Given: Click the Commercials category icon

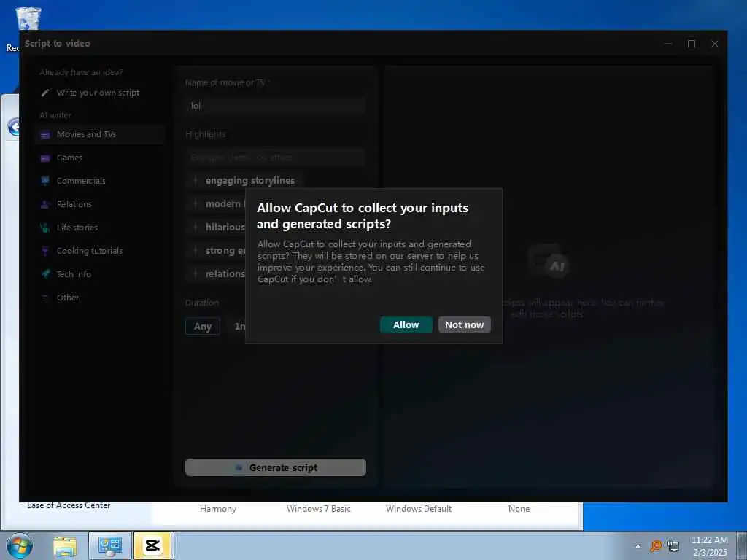Looking at the screenshot, I should click(x=45, y=181).
